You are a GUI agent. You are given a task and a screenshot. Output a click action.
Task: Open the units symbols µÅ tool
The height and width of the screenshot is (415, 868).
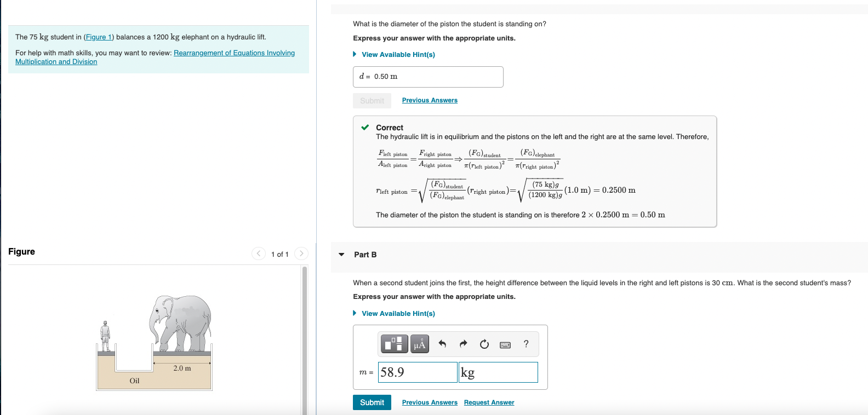pyautogui.click(x=420, y=344)
